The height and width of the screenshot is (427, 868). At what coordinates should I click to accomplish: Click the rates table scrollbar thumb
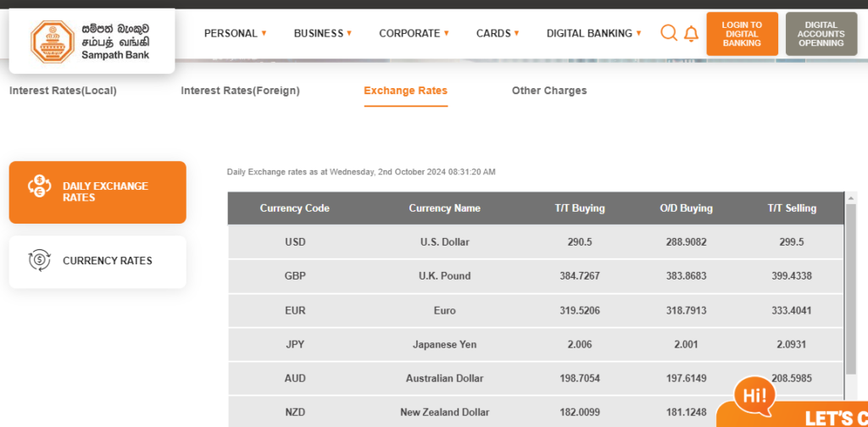(x=851, y=289)
